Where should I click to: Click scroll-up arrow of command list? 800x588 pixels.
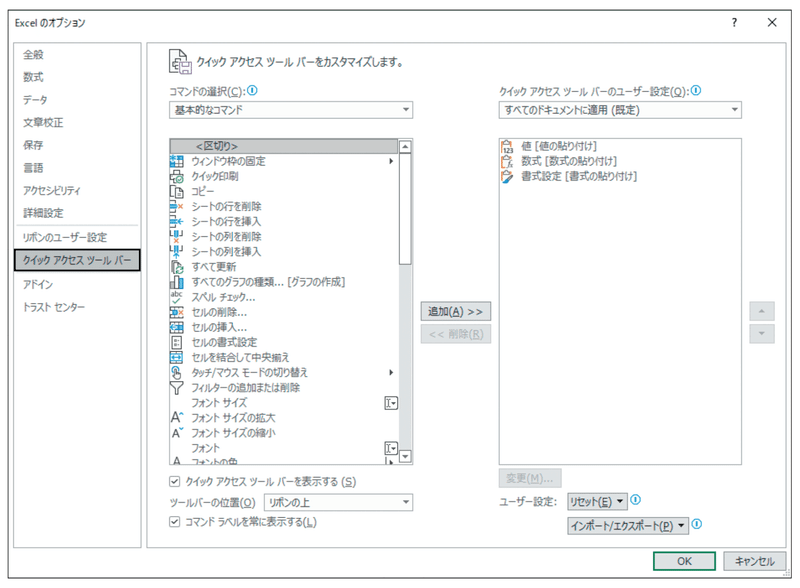click(x=405, y=147)
